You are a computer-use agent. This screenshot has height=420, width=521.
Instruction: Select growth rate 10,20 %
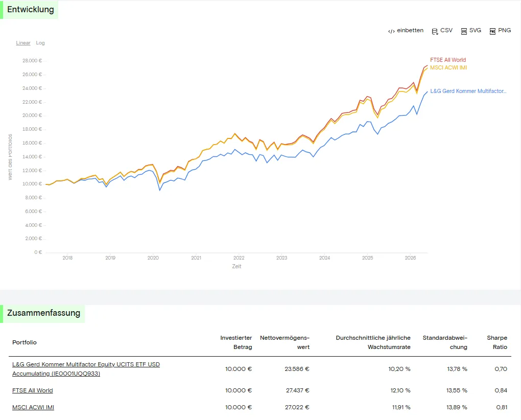point(399,369)
